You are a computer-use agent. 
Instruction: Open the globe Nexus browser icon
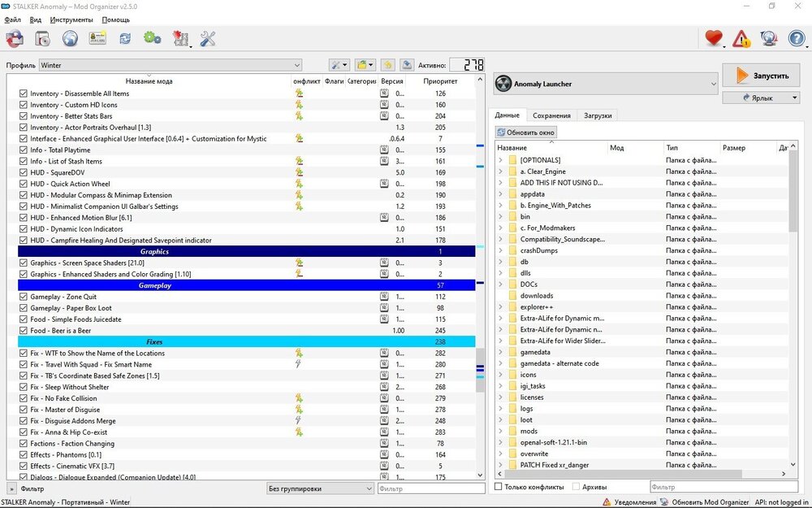pyautogui.click(x=70, y=38)
